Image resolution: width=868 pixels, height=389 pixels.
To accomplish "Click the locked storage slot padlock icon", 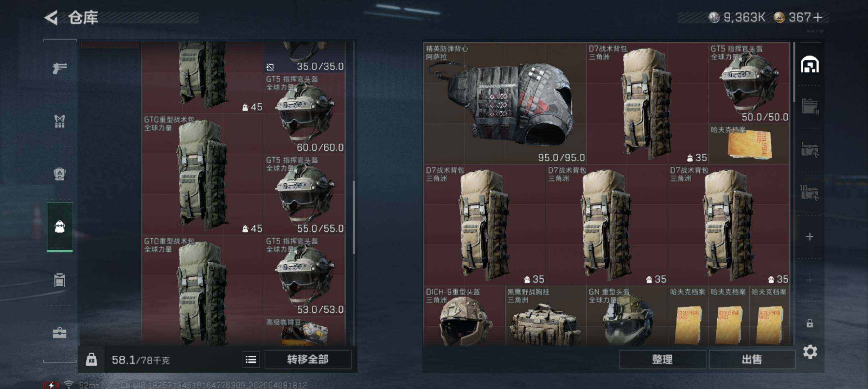I will pos(810,323).
